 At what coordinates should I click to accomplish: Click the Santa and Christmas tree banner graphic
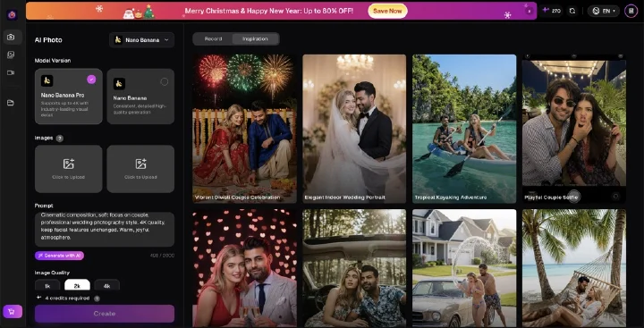tap(139, 13)
